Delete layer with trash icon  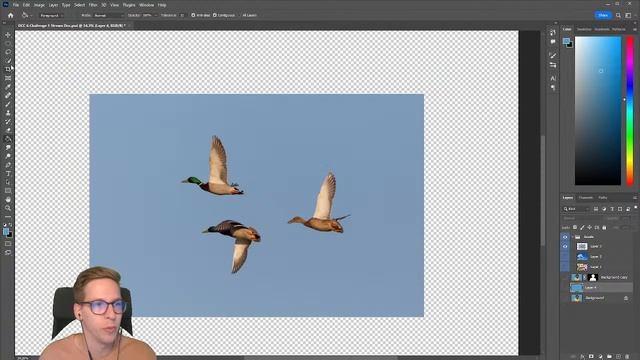coord(627,356)
